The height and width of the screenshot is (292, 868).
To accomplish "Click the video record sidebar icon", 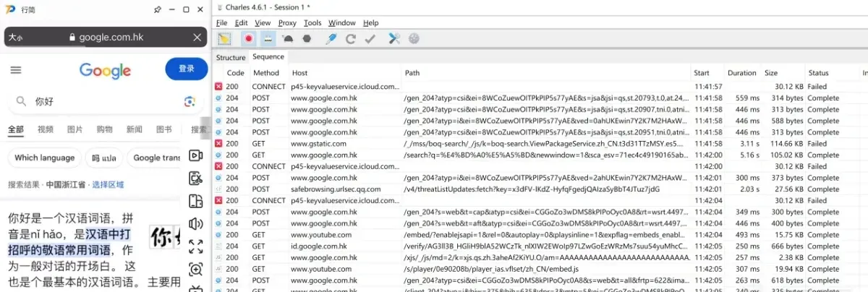I will pyautogui.click(x=195, y=155).
